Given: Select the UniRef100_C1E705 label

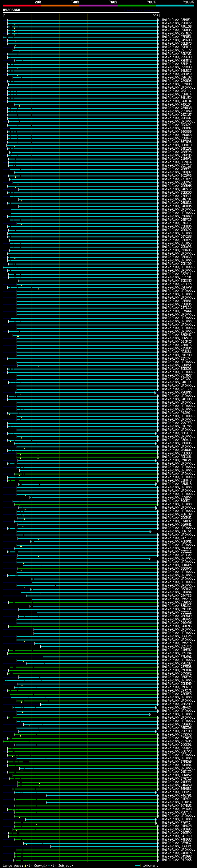Looking at the screenshot, I should 177,426.
